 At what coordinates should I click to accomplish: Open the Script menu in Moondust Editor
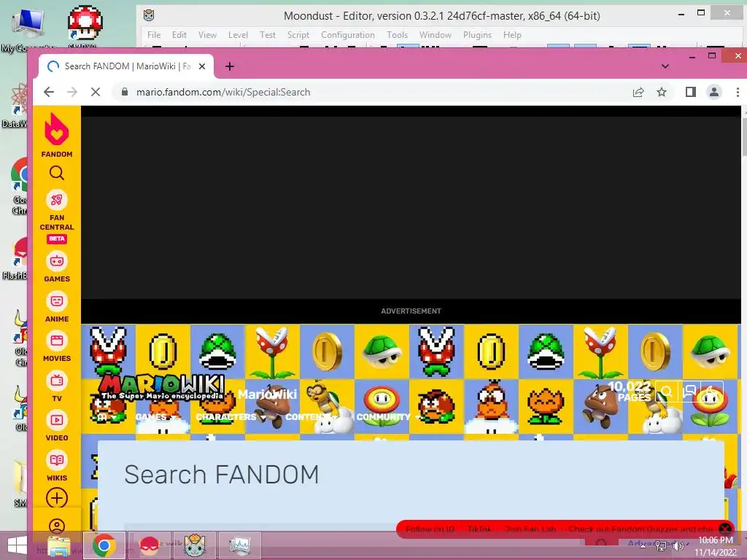point(298,35)
